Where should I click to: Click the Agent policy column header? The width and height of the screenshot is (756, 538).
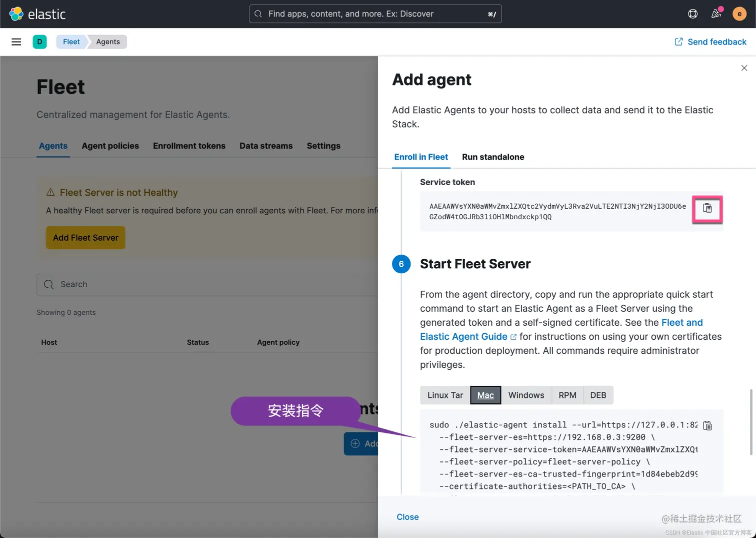tap(278, 342)
